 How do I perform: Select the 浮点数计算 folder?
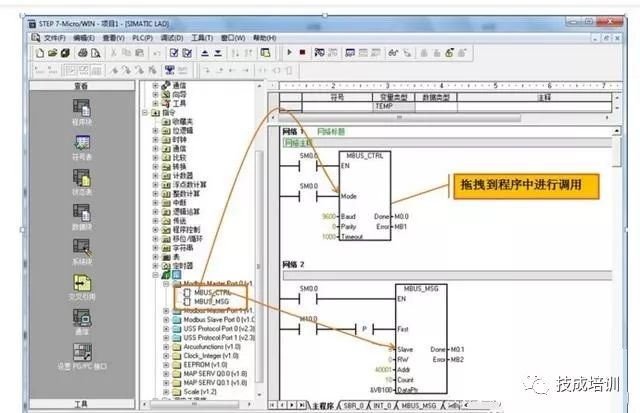tap(189, 184)
